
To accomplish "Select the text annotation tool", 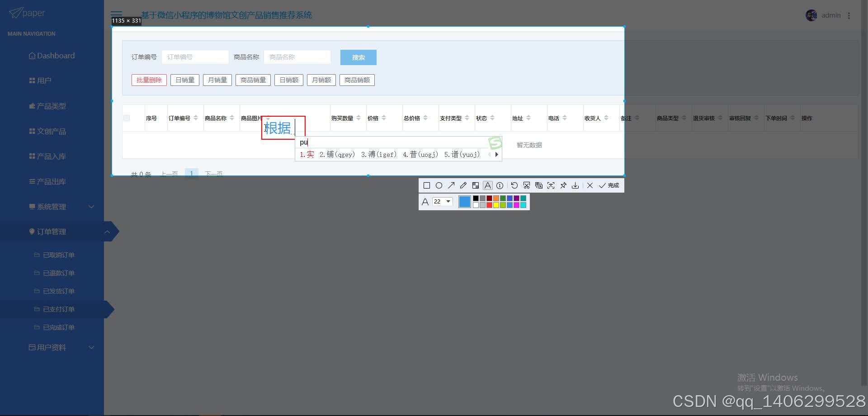I will tap(488, 185).
